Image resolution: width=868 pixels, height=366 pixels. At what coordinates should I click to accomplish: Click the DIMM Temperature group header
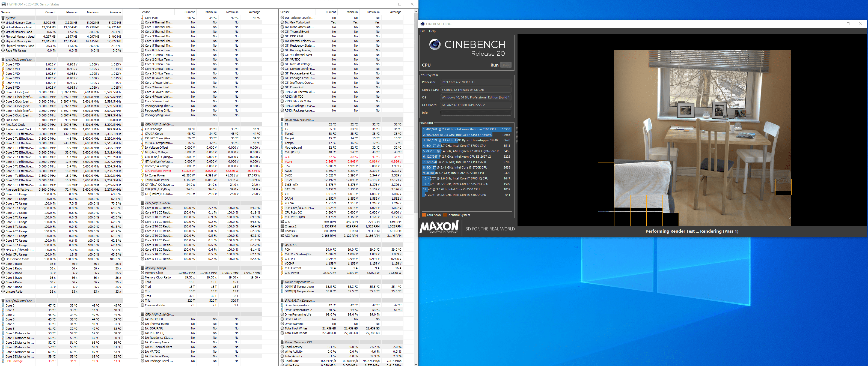point(341,282)
